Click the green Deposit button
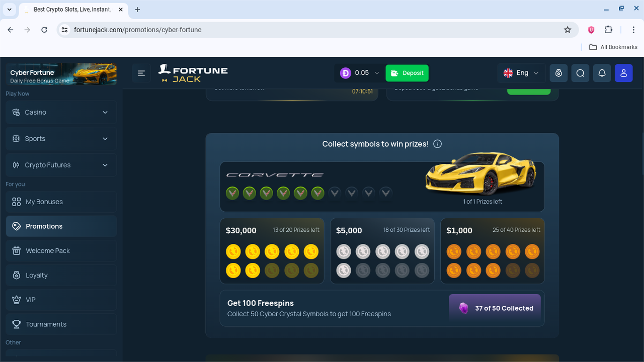The height and width of the screenshot is (362, 644). click(x=407, y=73)
